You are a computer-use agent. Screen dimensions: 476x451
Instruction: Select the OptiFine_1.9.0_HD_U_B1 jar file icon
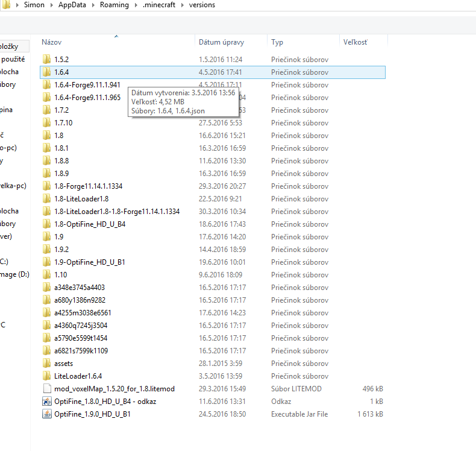pyautogui.click(x=47, y=414)
